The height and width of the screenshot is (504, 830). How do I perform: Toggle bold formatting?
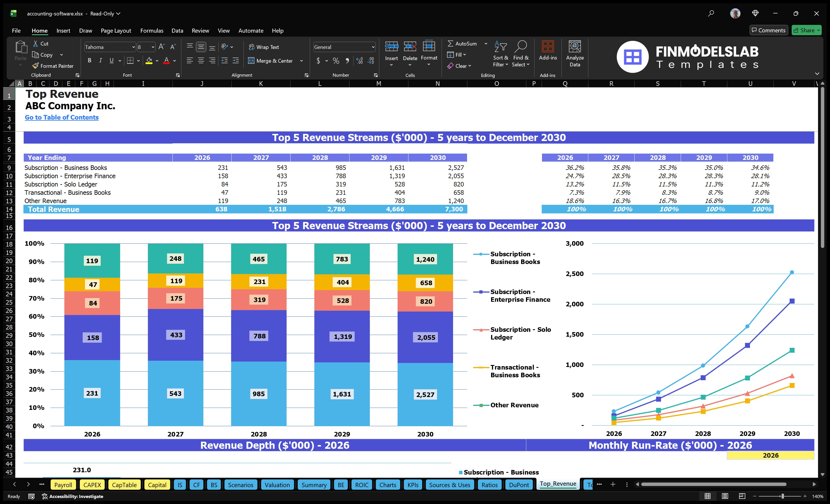click(x=89, y=61)
